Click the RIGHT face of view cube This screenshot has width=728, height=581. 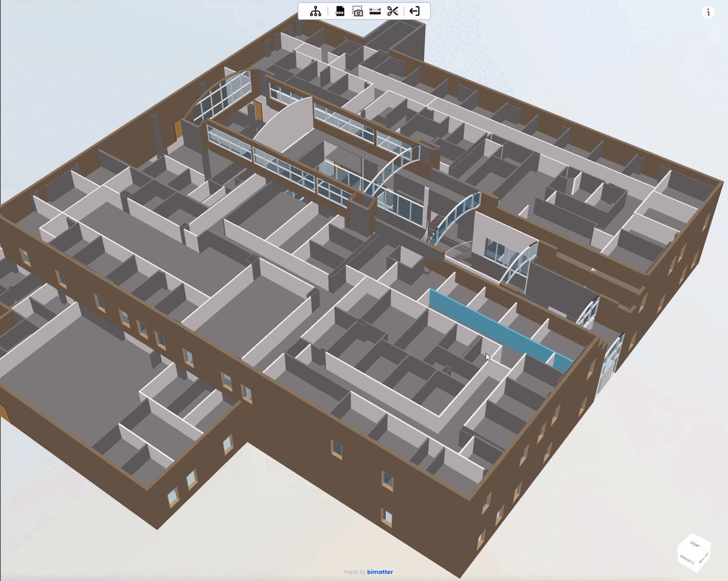click(x=704, y=559)
